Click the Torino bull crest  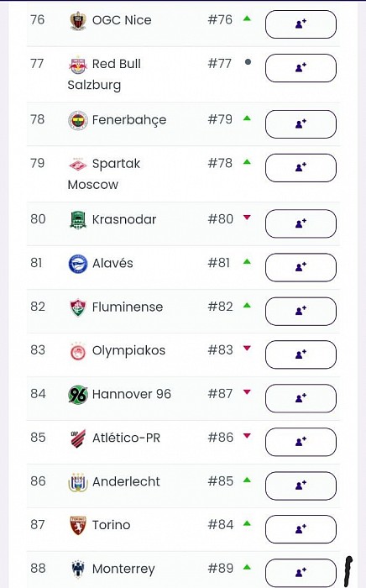coord(78,525)
